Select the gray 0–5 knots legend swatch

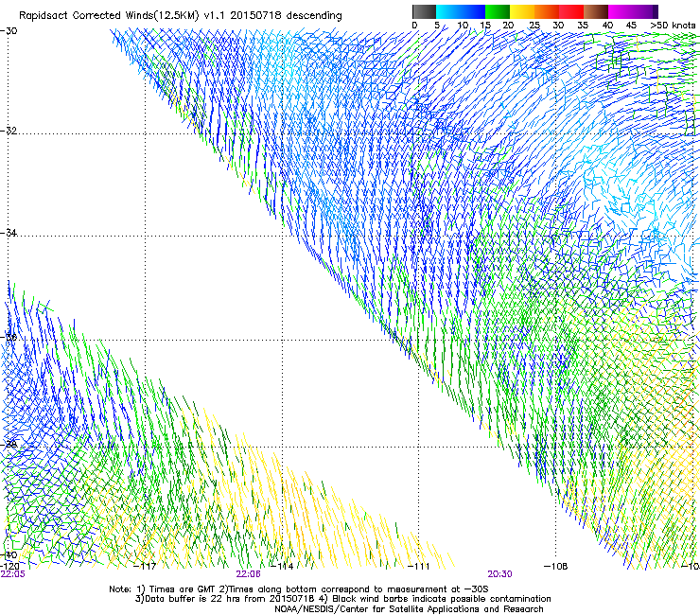pyautogui.click(x=425, y=11)
